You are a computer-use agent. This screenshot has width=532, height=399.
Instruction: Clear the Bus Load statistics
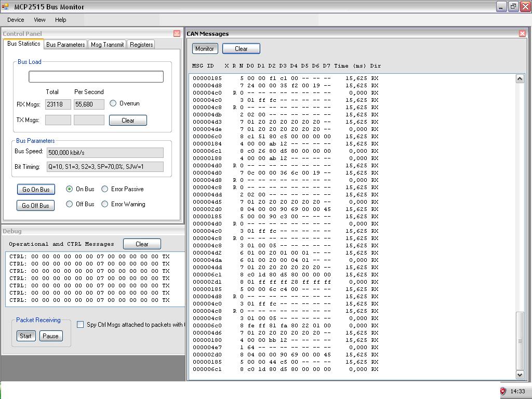point(128,120)
